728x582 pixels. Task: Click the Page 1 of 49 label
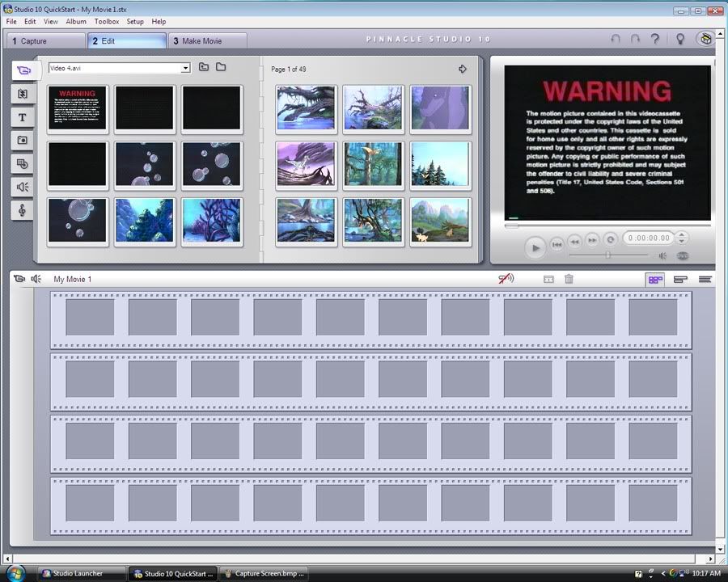(x=288, y=70)
